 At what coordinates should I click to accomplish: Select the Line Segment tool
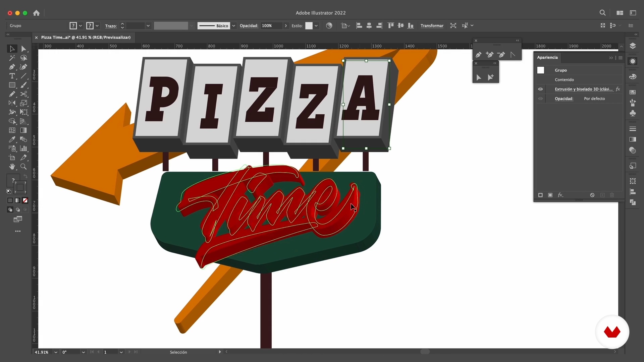tap(23, 76)
